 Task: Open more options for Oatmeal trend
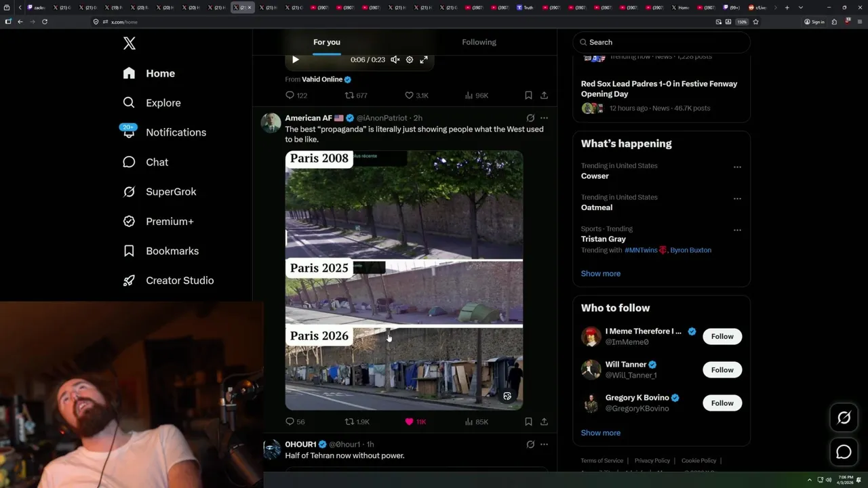tap(737, 199)
